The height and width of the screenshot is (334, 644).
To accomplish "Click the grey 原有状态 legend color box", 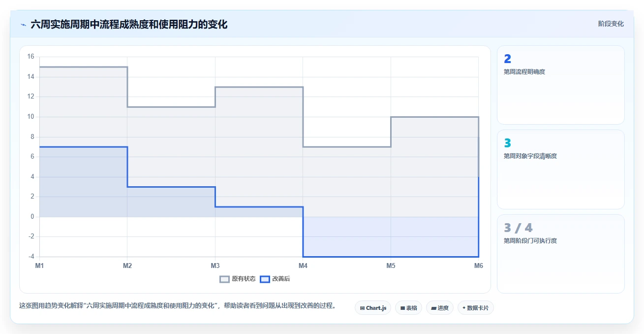I will [x=224, y=279].
